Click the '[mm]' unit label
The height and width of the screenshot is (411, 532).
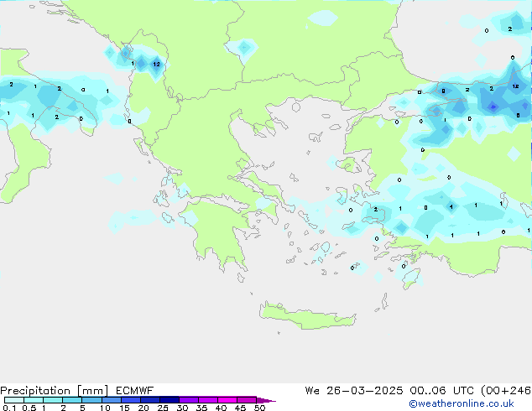[x=92, y=391]
